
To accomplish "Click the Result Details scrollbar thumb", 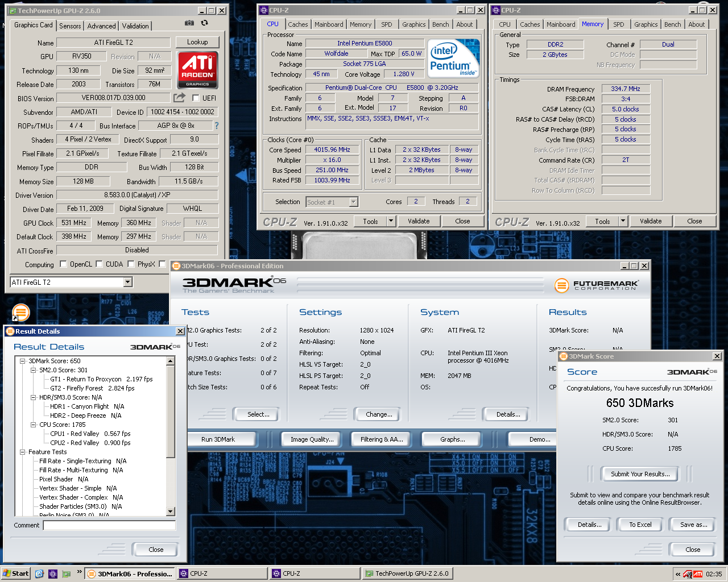I will (171, 411).
